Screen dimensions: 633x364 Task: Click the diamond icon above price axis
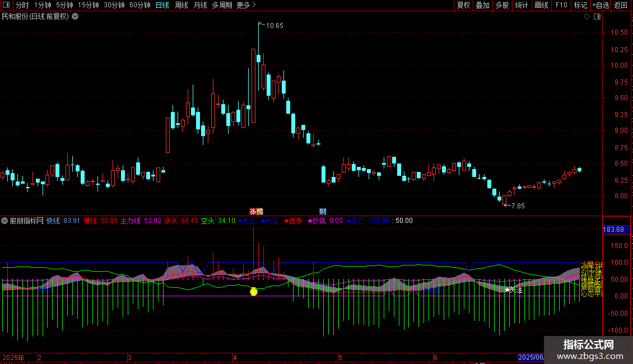(587, 17)
